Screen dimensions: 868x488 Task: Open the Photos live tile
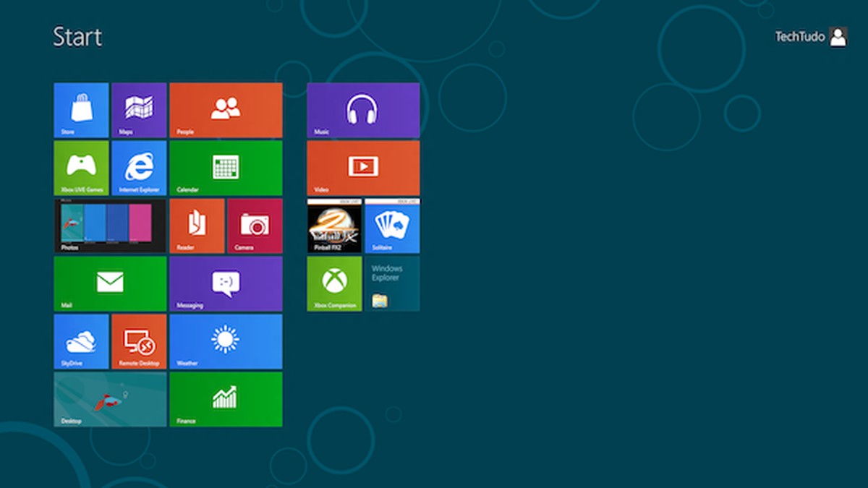tap(109, 226)
